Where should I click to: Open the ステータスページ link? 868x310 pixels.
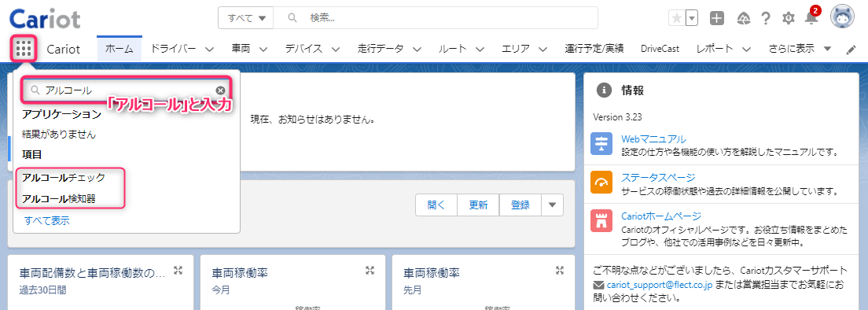[658, 178]
